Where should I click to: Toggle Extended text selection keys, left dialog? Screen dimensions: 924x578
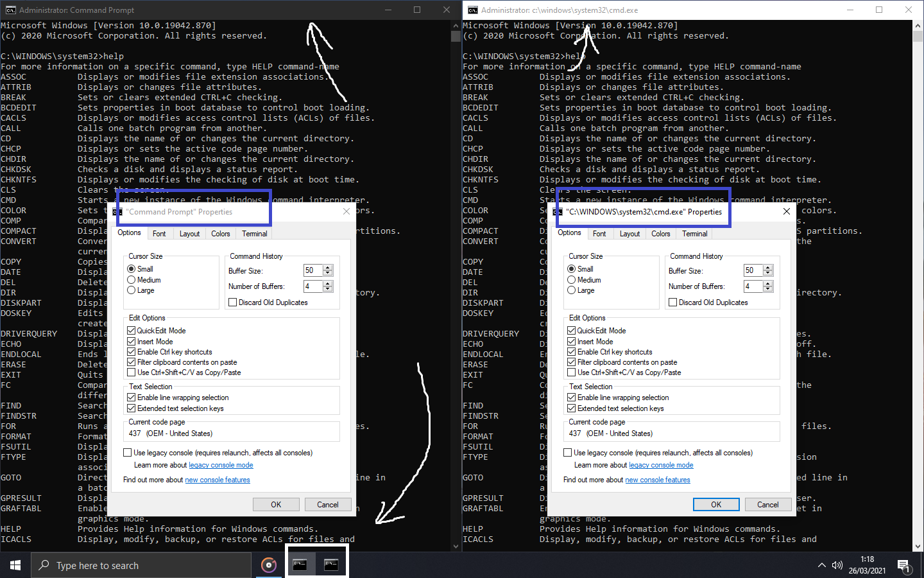(132, 408)
